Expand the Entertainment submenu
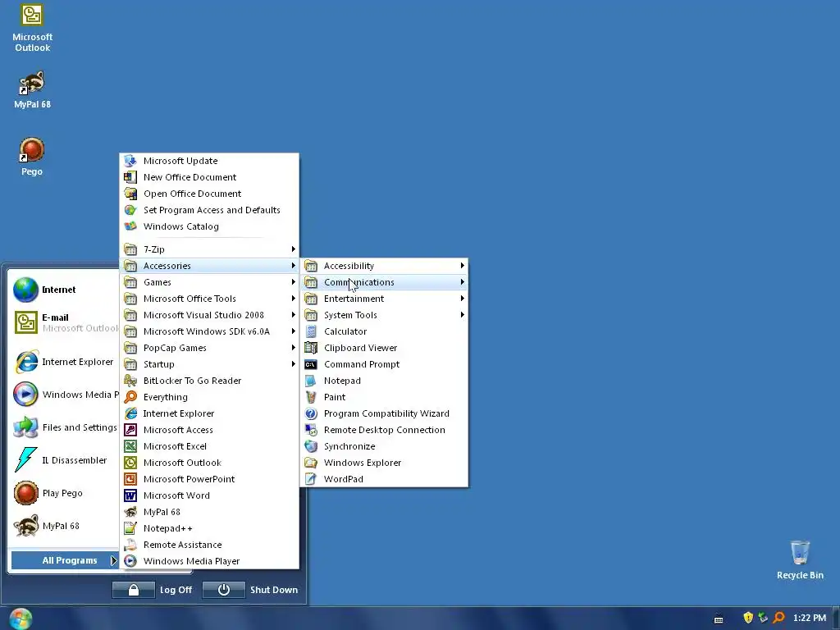The image size is (840, 630). pos(384,299)
